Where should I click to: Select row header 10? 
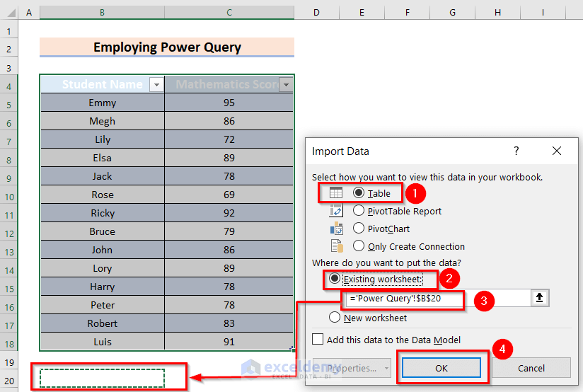tap(9, 195)
